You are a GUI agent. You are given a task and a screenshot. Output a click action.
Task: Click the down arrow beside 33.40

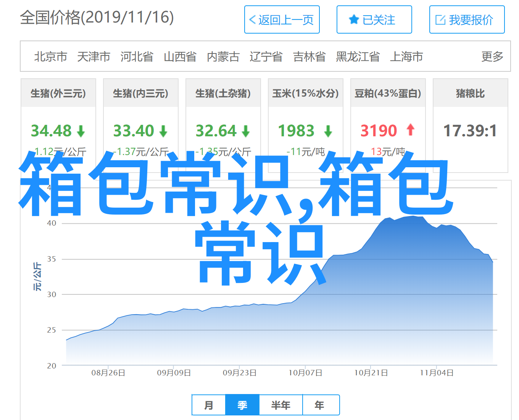163,131
